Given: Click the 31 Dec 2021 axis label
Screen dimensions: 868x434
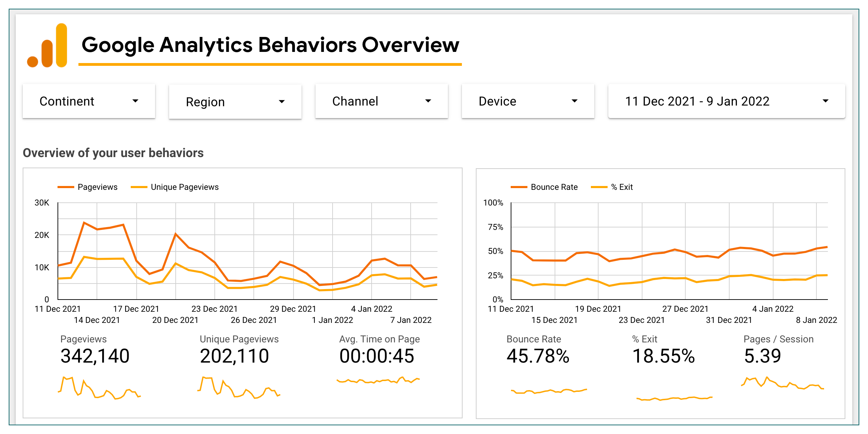Looking at the screenshot, I should (x=729, y=320).
